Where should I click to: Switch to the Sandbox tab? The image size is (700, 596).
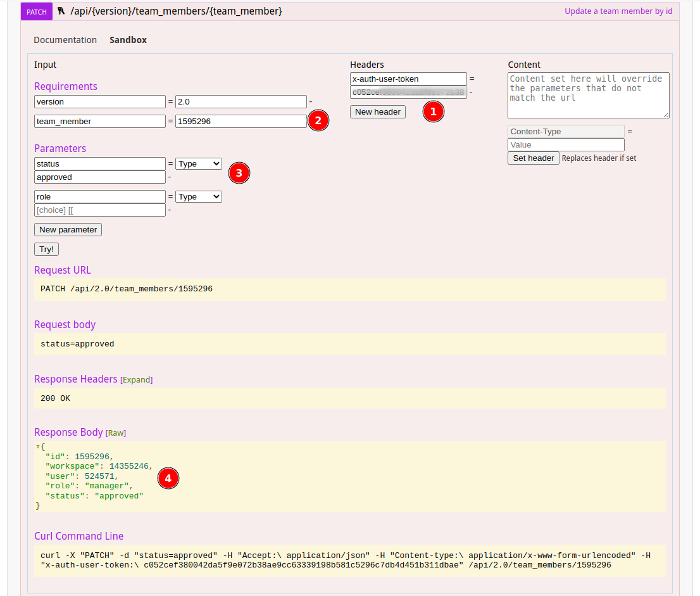128,40
